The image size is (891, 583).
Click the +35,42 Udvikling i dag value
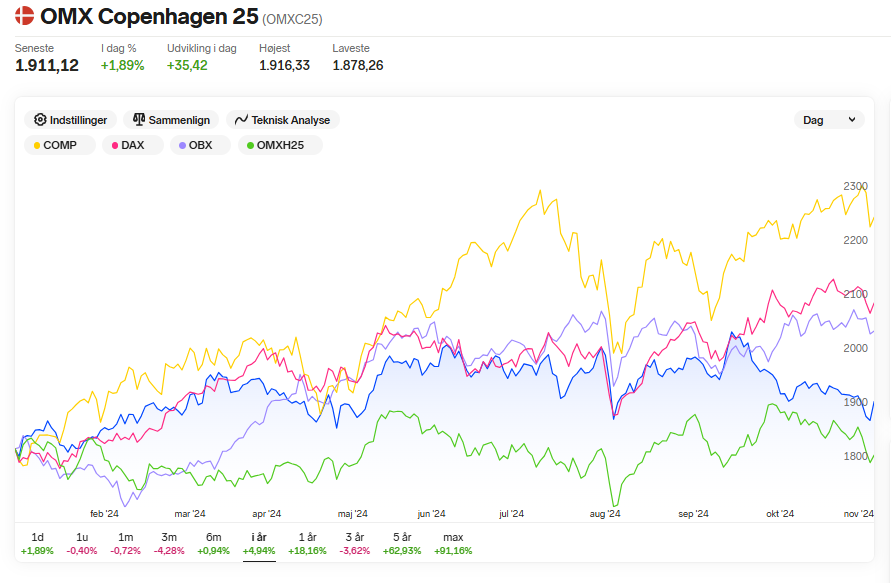[x=187, y=65]
